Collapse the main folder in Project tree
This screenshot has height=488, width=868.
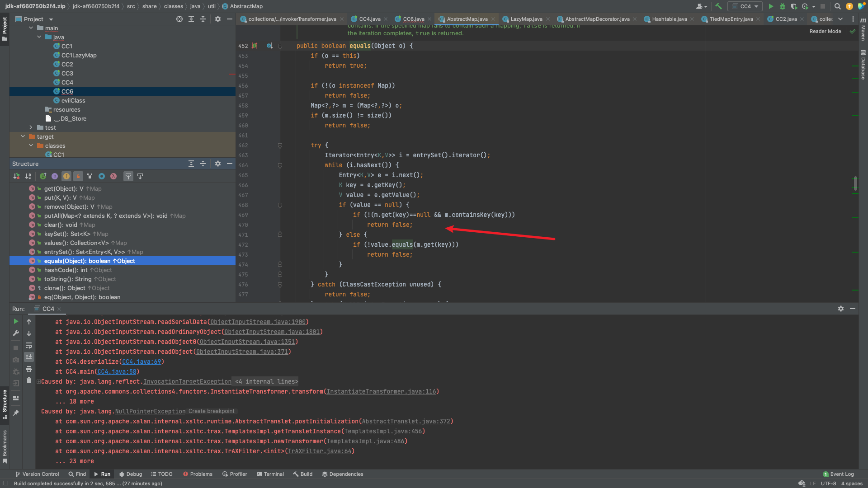pos(31,28)
